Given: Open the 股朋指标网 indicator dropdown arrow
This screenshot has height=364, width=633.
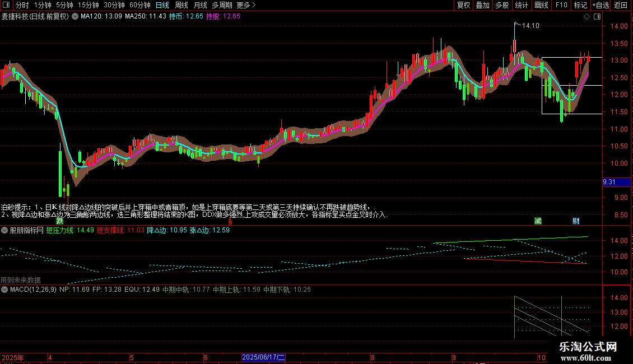Looking at the screenshot, I should [x=4, y=230].
